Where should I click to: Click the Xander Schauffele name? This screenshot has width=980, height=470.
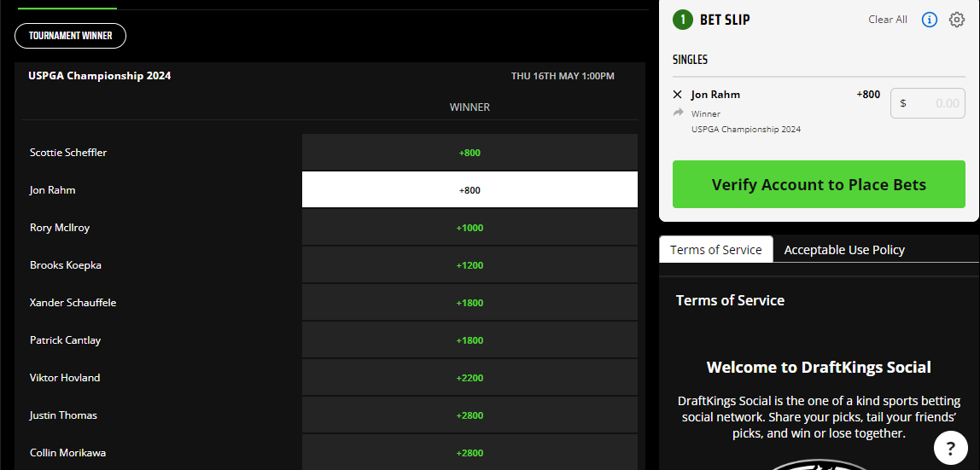click(x=73, y=303)
